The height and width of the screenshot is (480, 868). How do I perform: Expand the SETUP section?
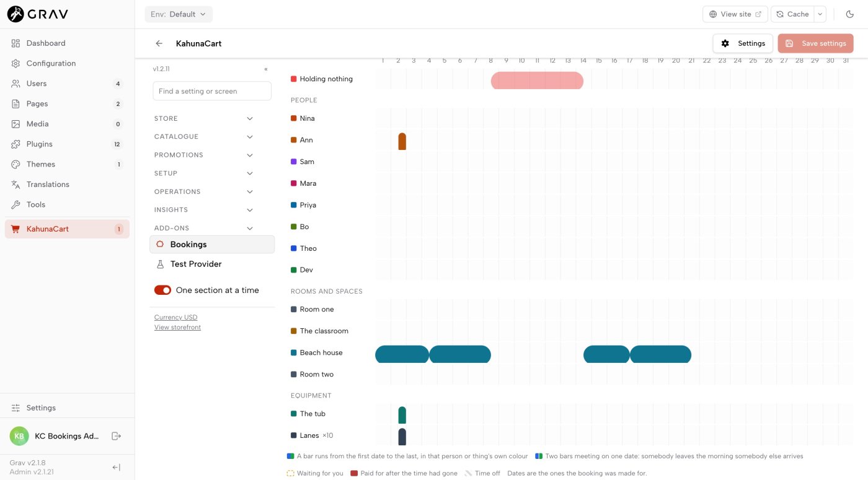pyautogui.click(x=204, y=173)
